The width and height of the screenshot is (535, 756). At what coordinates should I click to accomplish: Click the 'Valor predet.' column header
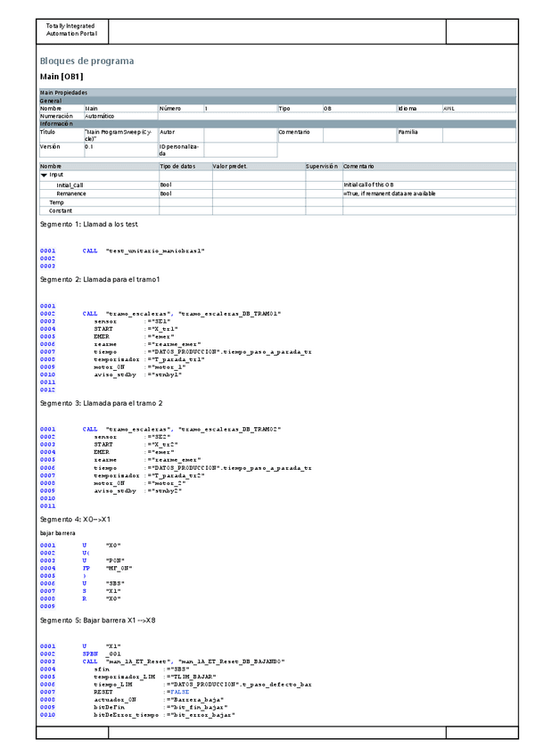pos(229,166)
